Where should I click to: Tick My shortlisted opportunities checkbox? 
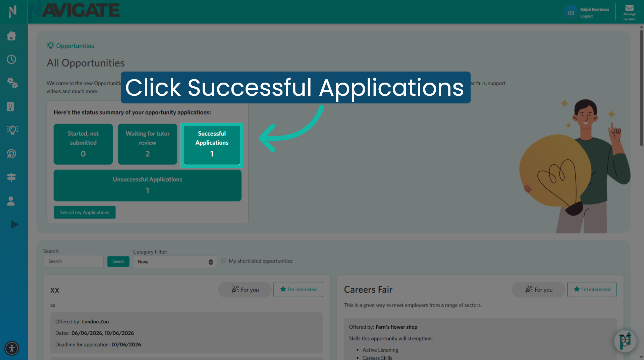pos(223,261)
